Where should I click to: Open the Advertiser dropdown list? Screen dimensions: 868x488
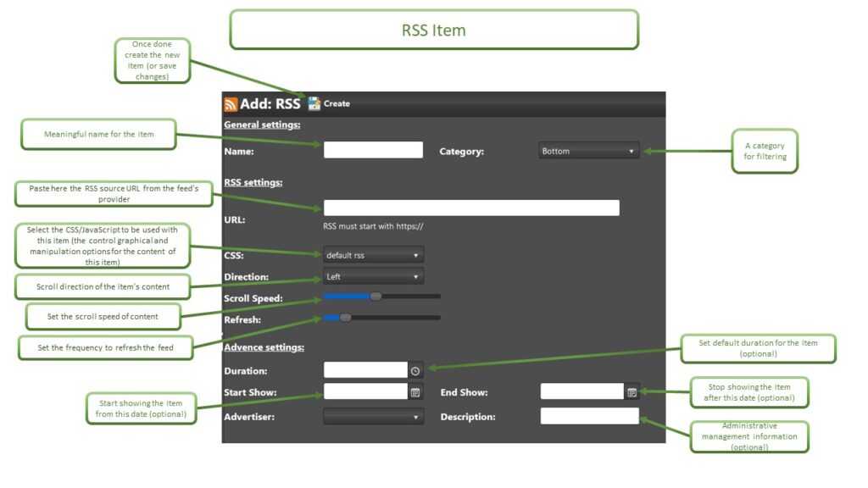coord(373,417)
